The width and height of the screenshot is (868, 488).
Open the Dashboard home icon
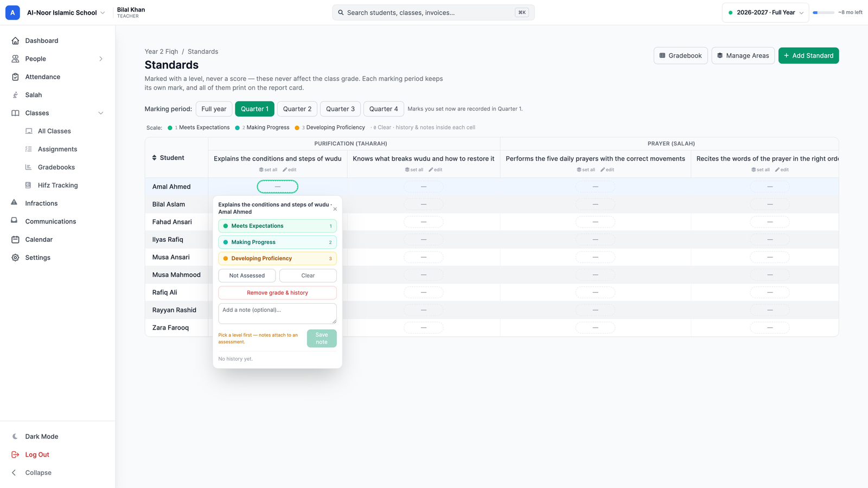tap(15, 41)
